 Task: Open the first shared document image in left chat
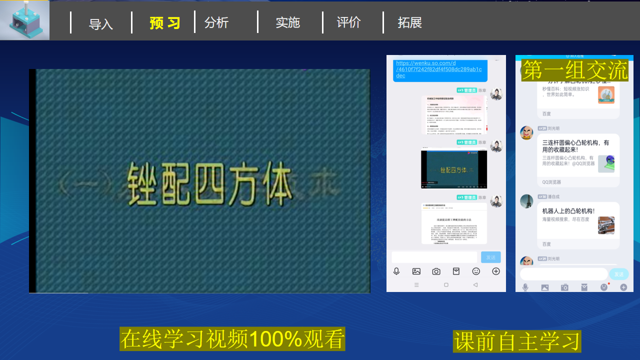(454, 115)
